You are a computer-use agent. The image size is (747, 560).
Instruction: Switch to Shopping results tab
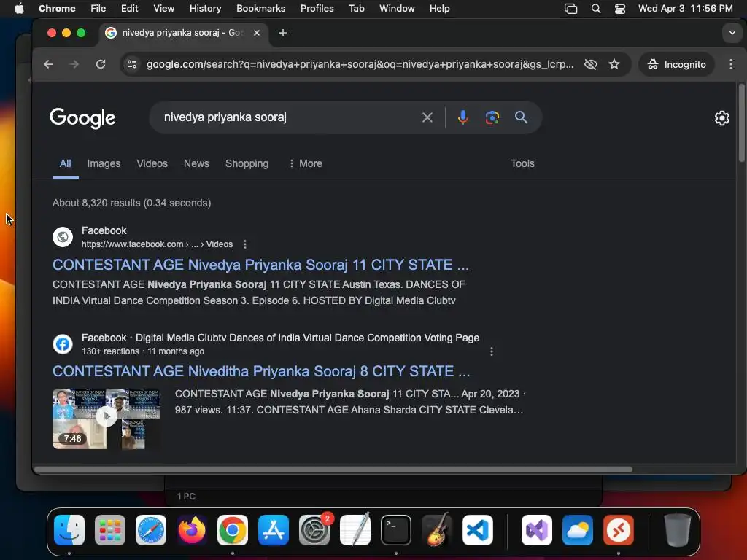tap(247, 164)
